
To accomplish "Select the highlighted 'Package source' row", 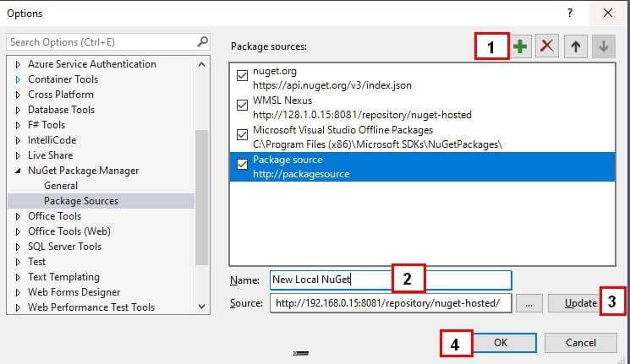I will tap(422, 166).
